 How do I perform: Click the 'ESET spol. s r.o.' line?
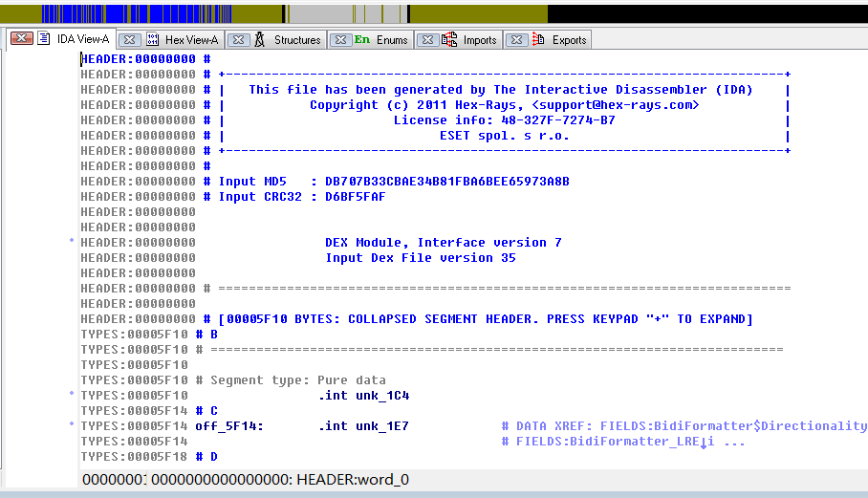505,136
